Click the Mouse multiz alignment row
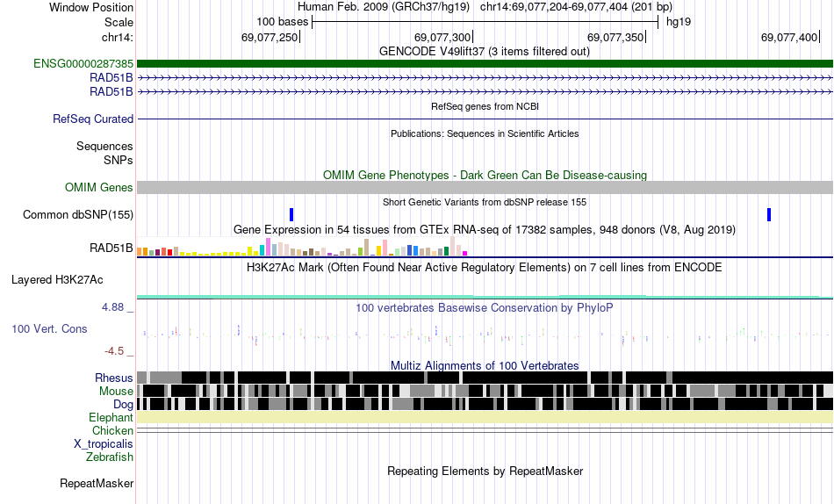 485,391
